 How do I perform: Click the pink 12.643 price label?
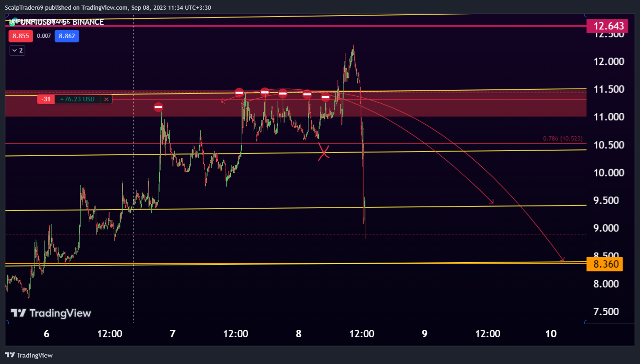(608, 26)
